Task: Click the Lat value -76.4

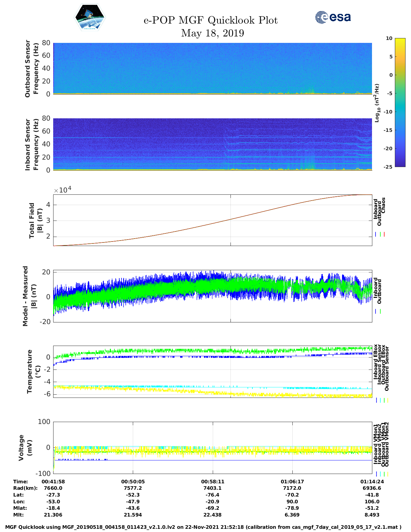Action: 212,495
